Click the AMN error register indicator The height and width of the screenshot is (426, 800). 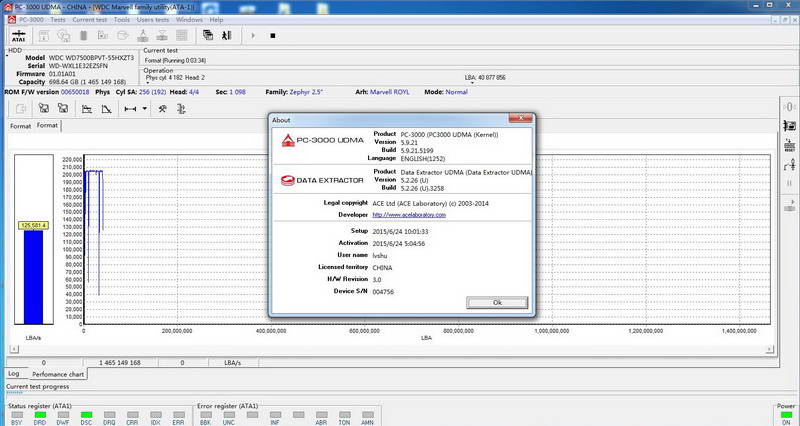click(367, 415)
